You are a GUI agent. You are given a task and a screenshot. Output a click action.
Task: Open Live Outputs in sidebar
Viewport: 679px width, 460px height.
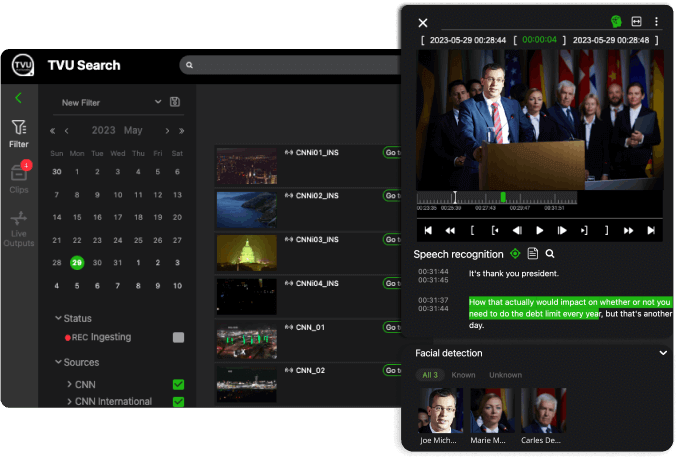[x=19, y=229]
